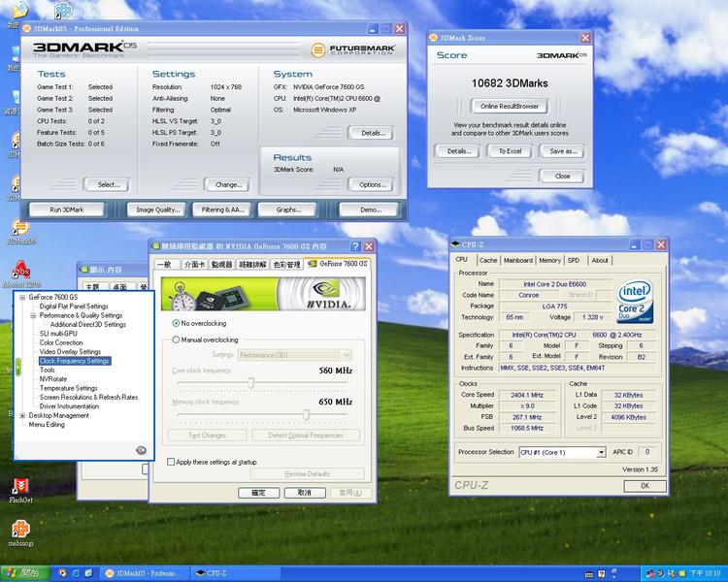Select NVRotate in the tree
Screen dimensions: 728x582
(53, 379)
